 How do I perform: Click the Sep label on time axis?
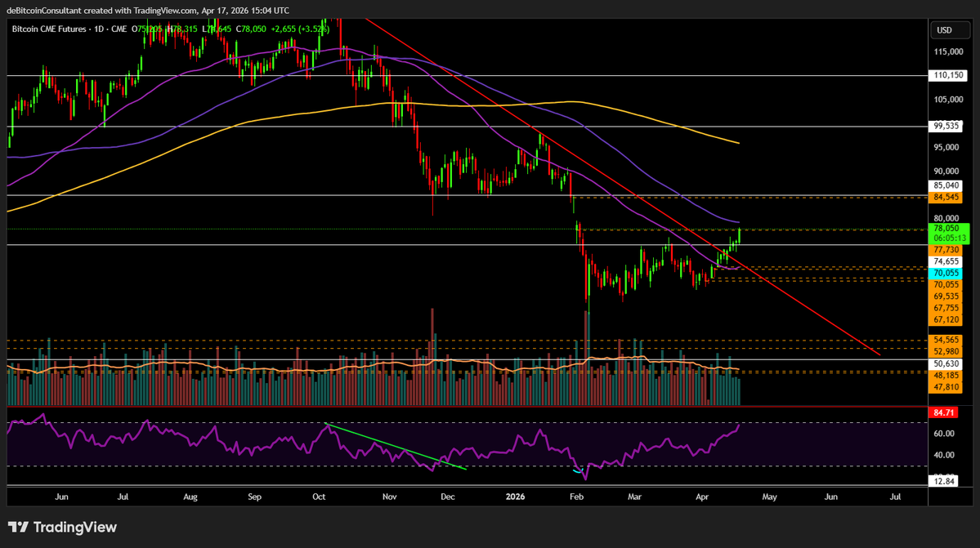254,497
